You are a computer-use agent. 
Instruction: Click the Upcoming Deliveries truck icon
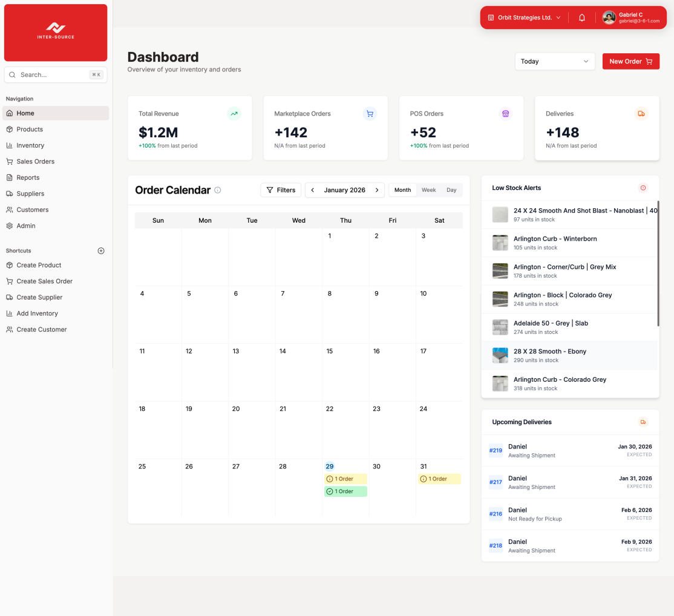[643, 422]
